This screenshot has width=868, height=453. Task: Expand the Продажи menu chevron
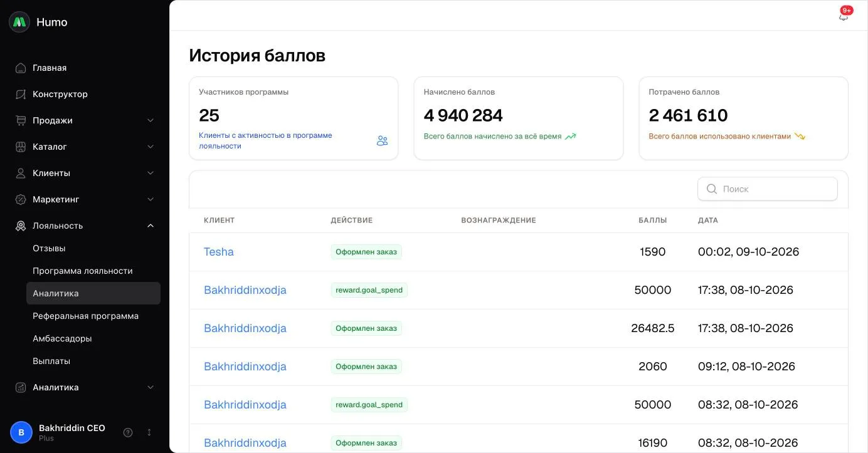tap(151, 120)
